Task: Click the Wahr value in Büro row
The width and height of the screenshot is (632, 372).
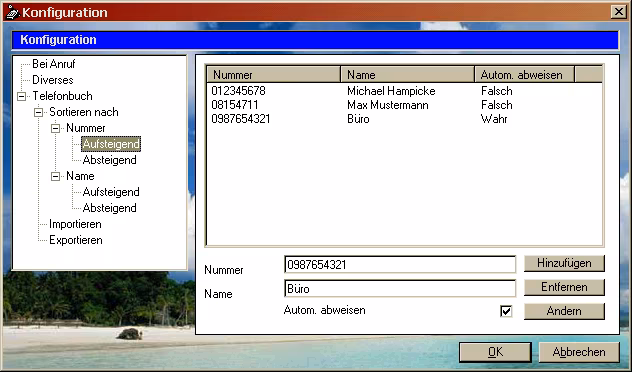Action: pos(494,119)
